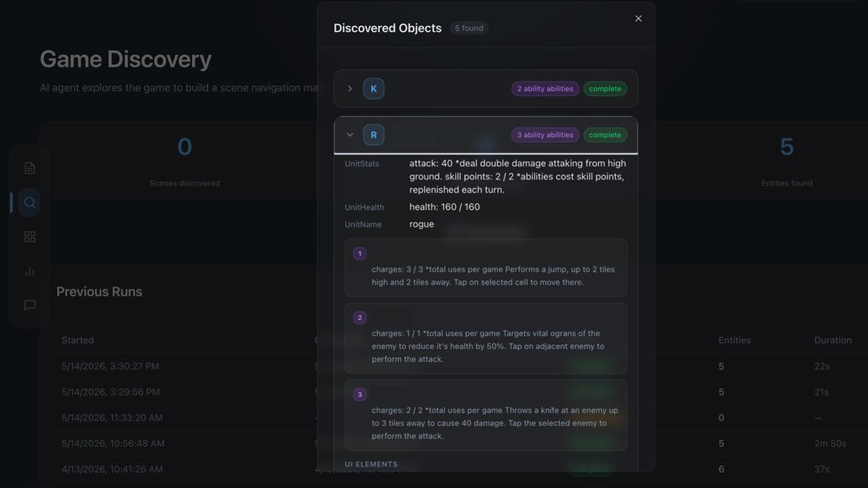The image size is (868, 488).
Task: Click ability 1 jump description text
Action: [x=493, y=276]
